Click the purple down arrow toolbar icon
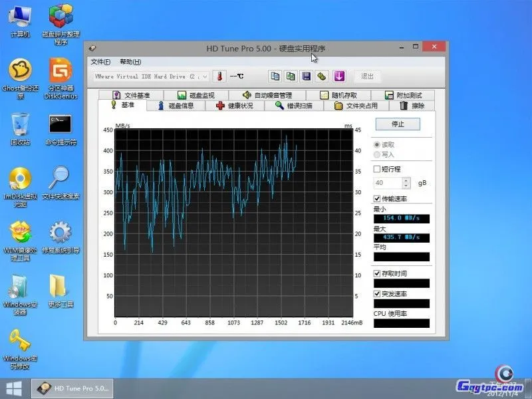The width and height of the screenshot is (532, 399). 338,76
